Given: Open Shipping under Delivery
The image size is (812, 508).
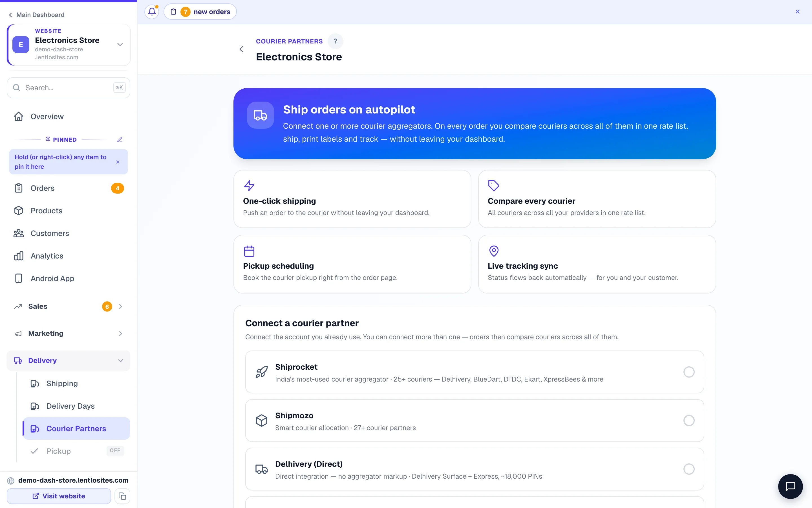Looking at the screenshot, I should pos(76,383).
